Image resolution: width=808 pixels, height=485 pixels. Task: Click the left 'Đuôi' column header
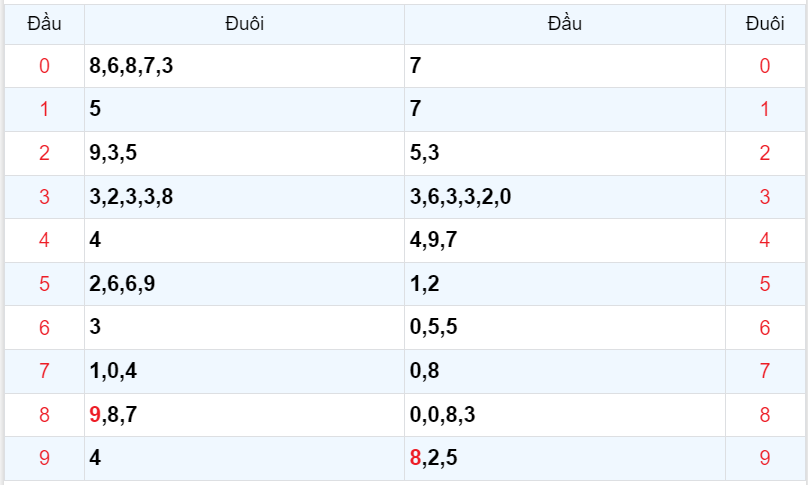[x=244, y=24]
